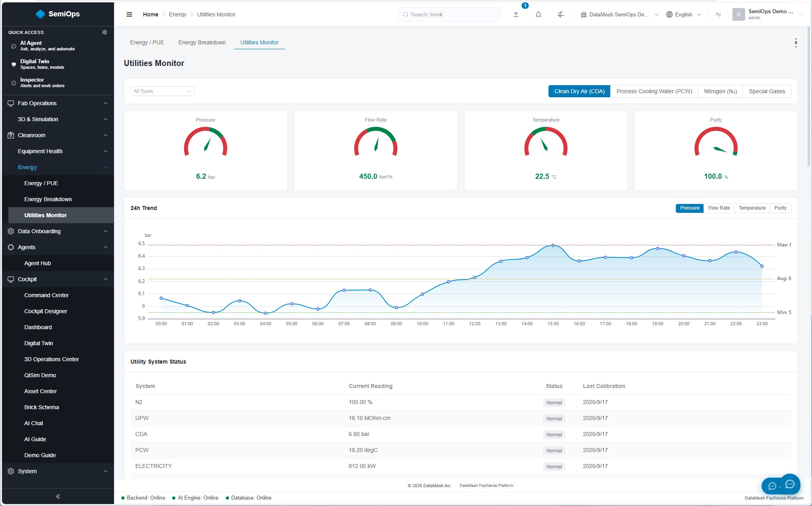
Task: Expand Fab Operations menu
Action: pyautogui.click(x=58, y=103)
